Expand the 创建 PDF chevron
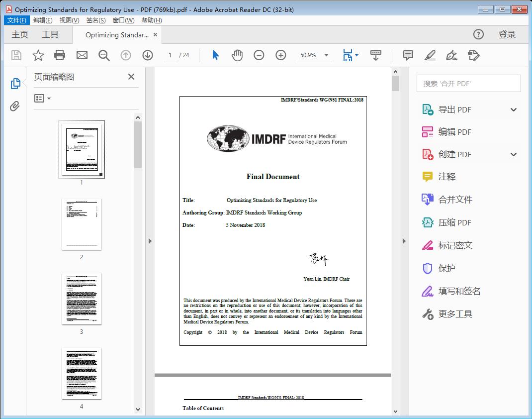Viewport: 532px width, 419px height. pos(514,154)
